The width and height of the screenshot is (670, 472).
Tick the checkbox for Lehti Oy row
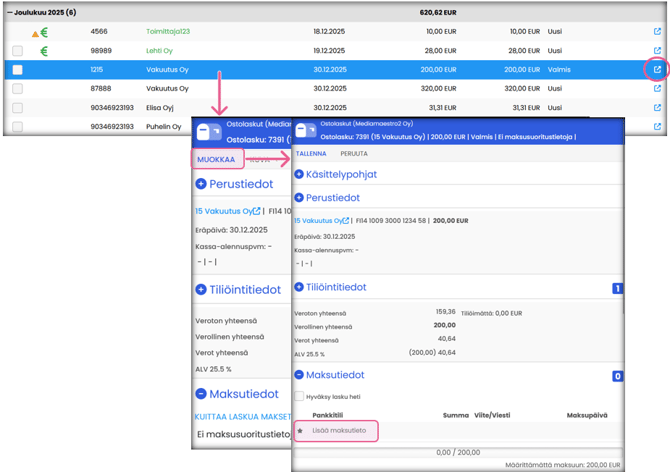point(17,51)
